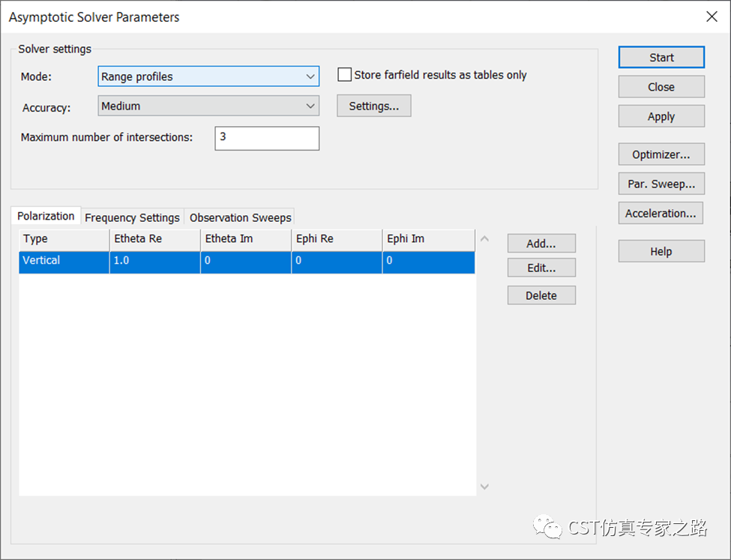Switch to the Polarization tab
Image resolution: width=731 pixels, height=560 pixels.
coord(46,216)
